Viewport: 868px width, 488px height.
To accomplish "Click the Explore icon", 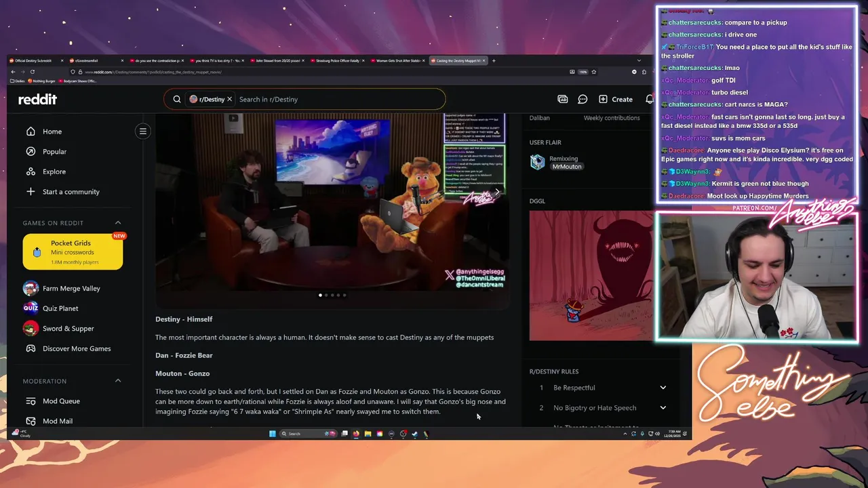I will tap(31, 171).
